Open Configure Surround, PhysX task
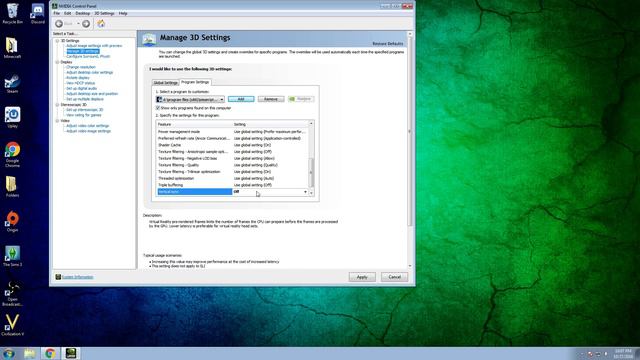This screenshot has height=360, width=640. [x=88, y=56]
